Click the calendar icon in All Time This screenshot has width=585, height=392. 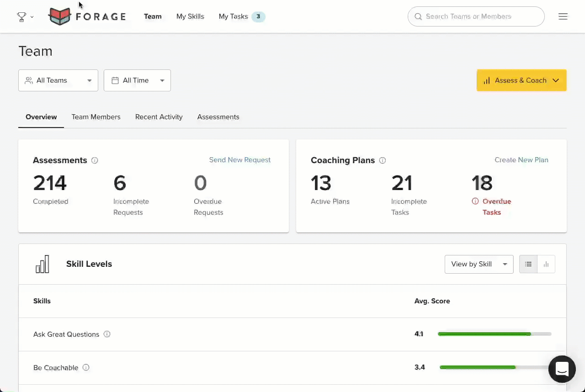pos(115,80)
